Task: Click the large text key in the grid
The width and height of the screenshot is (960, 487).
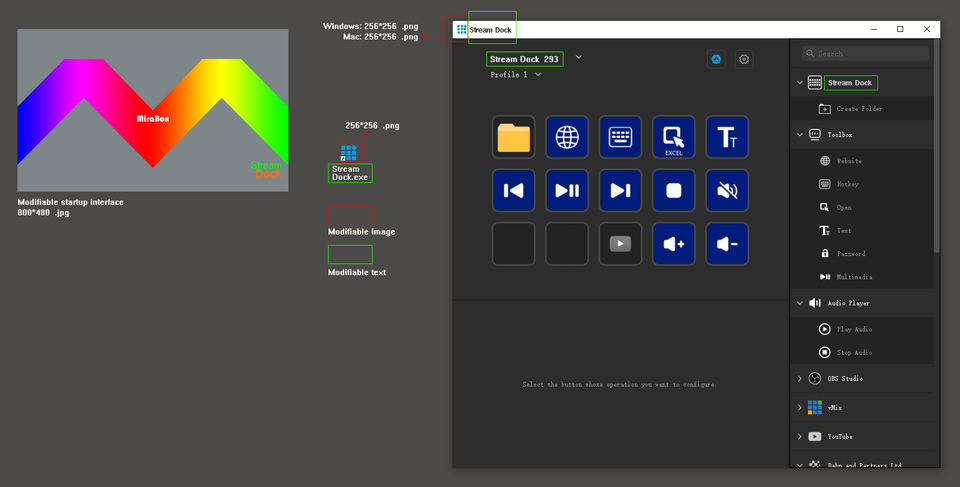Action: coord(727,137)
